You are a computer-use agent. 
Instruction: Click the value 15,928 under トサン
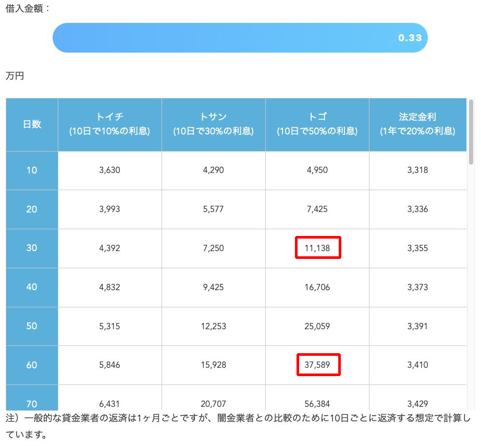pyautogui.click(x=213, y=365)
